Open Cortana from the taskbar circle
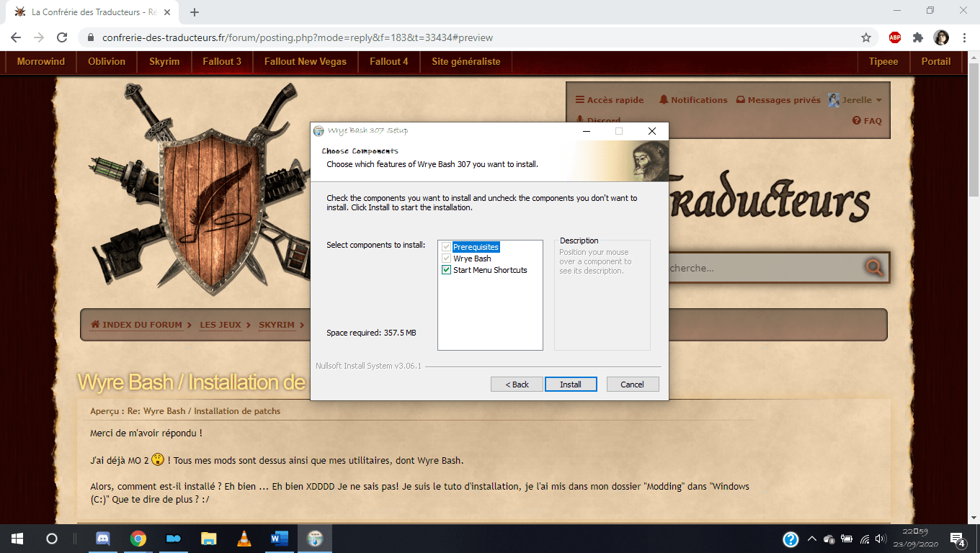 point(52,539)
